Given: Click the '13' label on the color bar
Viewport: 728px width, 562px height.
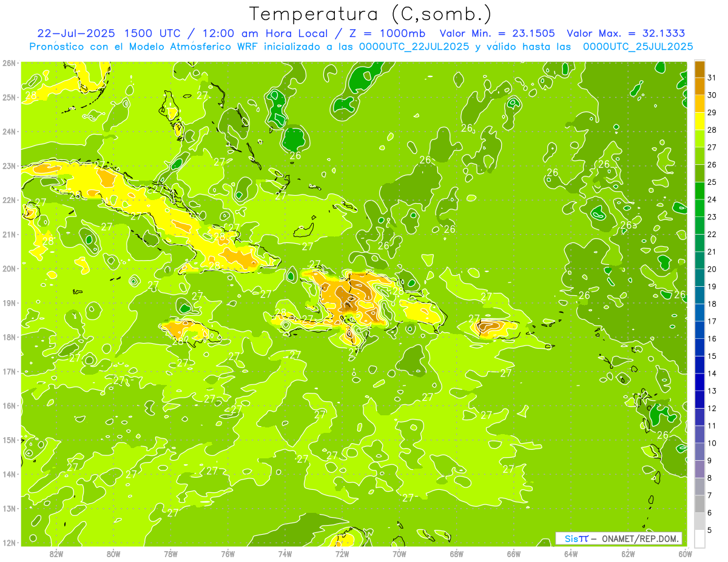Looking at the screenshot, I should click(712, 391).
